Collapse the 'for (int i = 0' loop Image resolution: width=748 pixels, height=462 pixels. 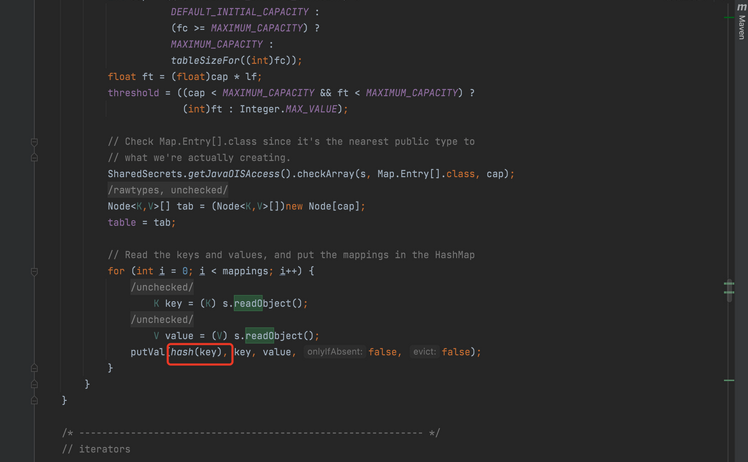(x=34, y=272)
